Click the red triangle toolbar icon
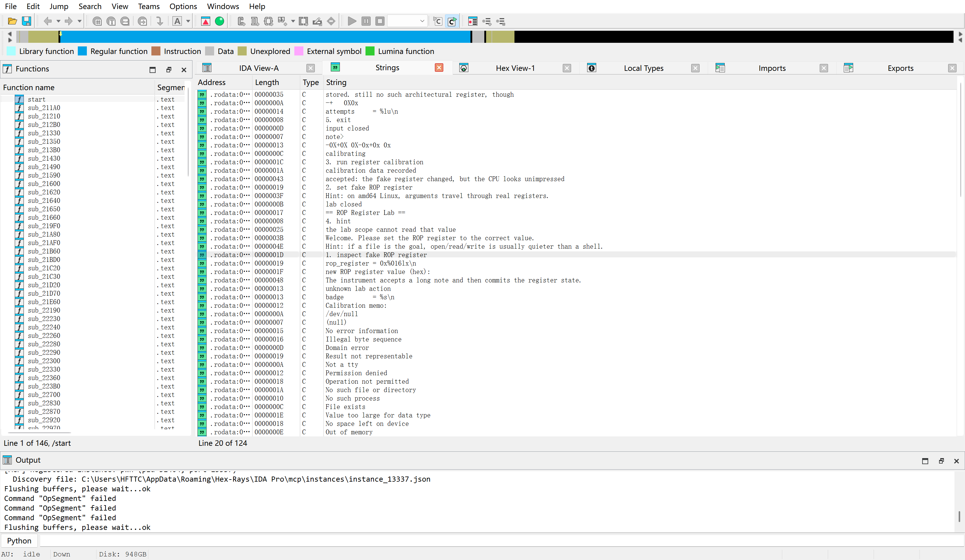 point(206,21)
